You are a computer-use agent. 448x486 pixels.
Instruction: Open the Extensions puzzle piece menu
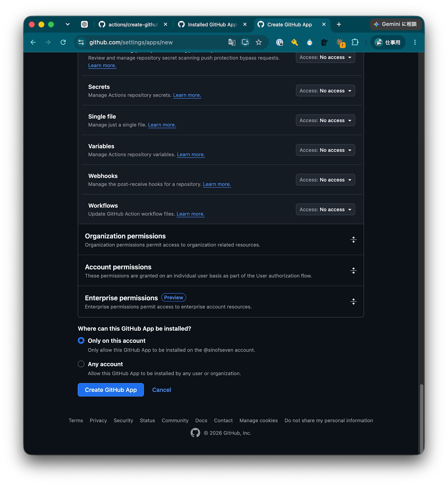(355, 42)
